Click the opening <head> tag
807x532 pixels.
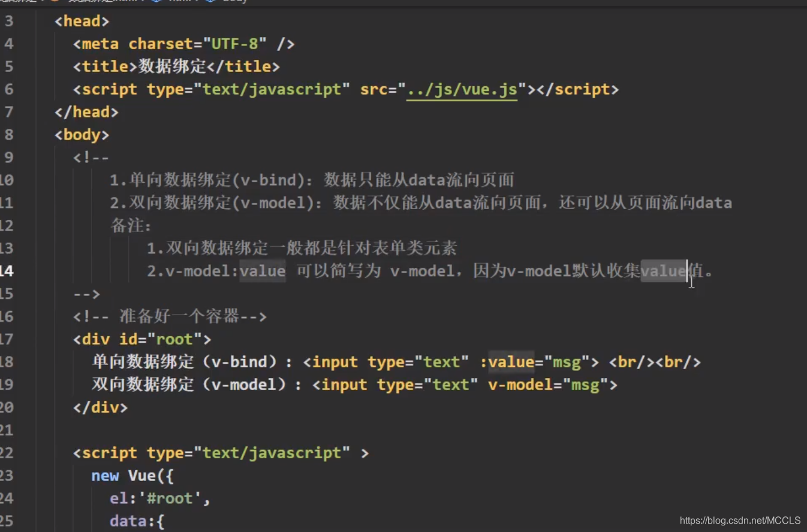[82, 21]
